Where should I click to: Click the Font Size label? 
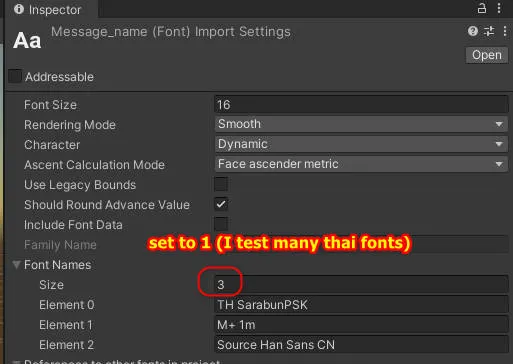point(50,105)
